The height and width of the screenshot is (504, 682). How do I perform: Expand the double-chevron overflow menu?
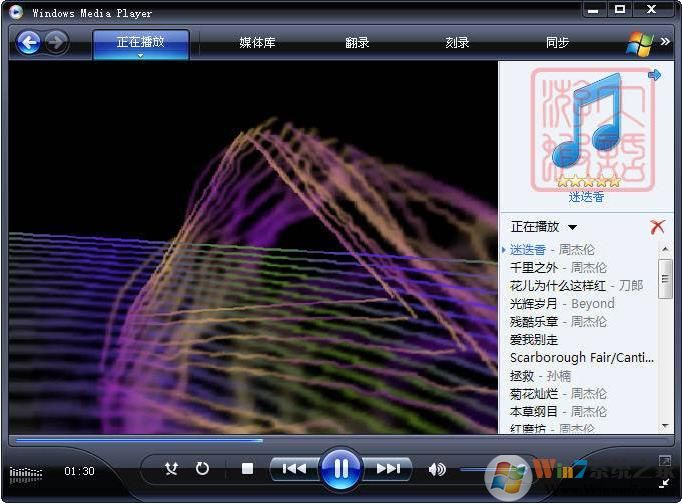665,41
